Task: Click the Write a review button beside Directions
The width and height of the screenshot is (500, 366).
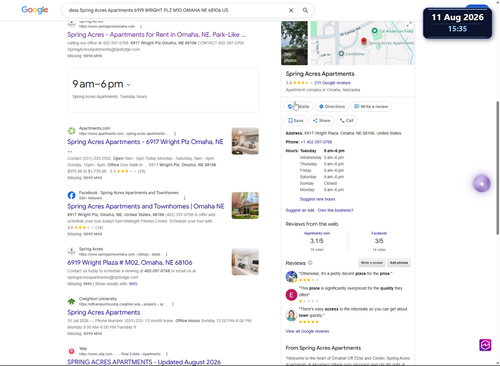Action: point(371,106)
